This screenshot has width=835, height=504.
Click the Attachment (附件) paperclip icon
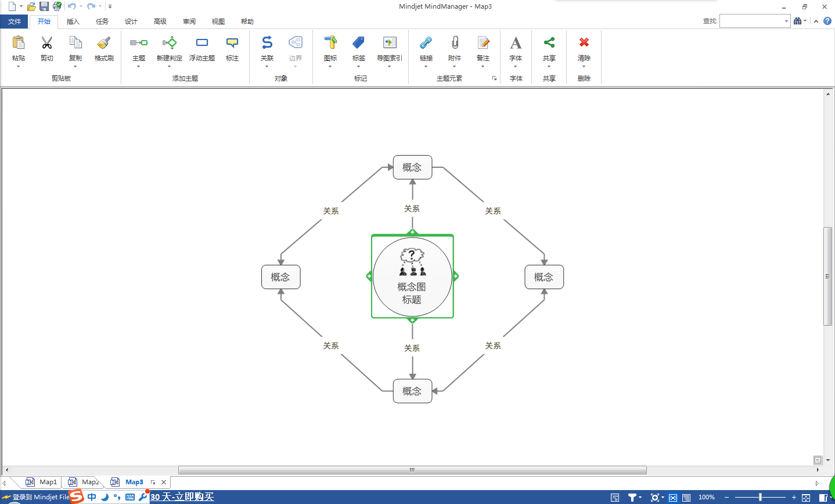tap(455, 42)
